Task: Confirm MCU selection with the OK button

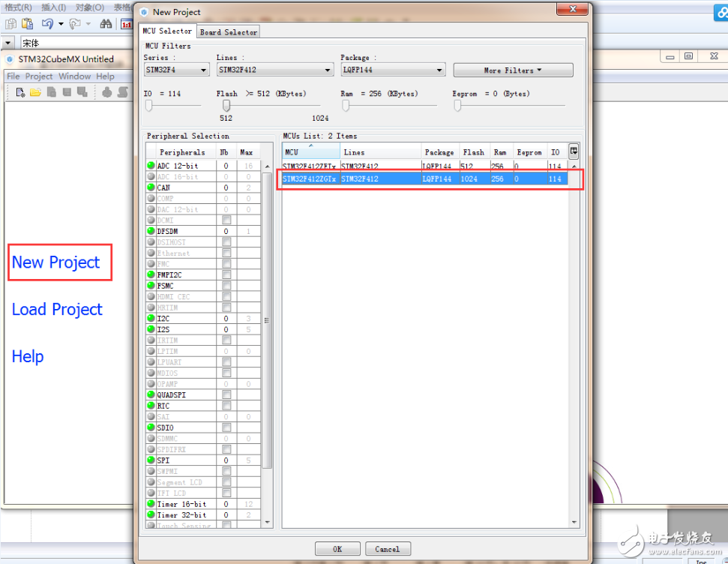Action: (337, 549)
